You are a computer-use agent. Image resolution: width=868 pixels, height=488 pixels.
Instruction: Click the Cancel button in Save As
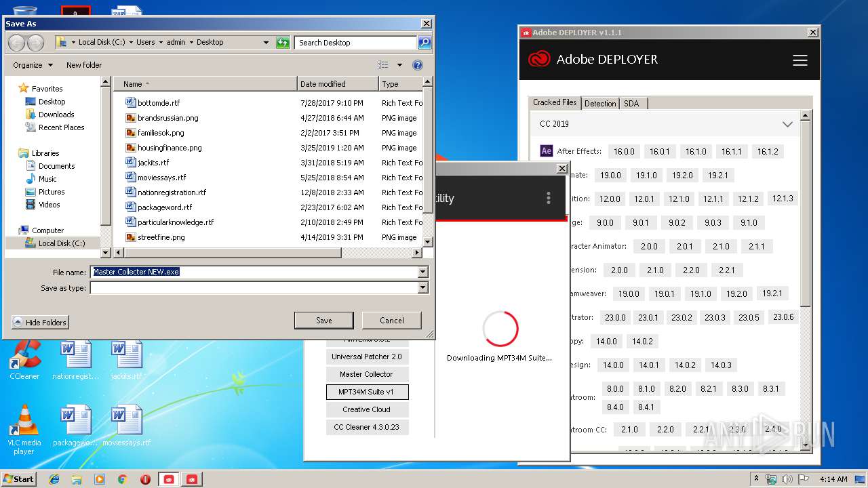tap(392, 321)
